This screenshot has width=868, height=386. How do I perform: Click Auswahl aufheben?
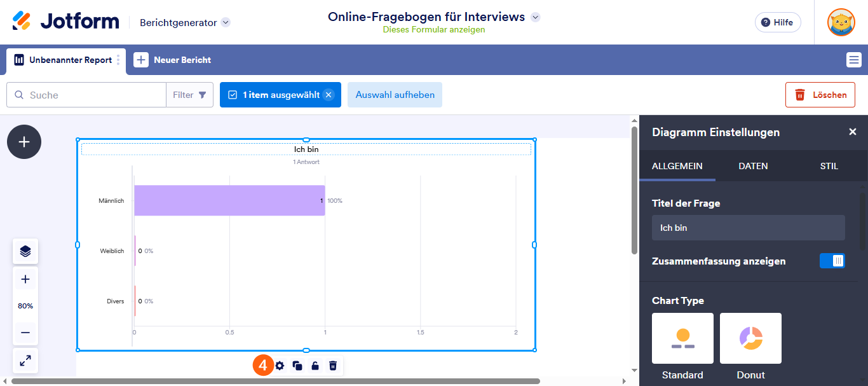pos(395,95)
